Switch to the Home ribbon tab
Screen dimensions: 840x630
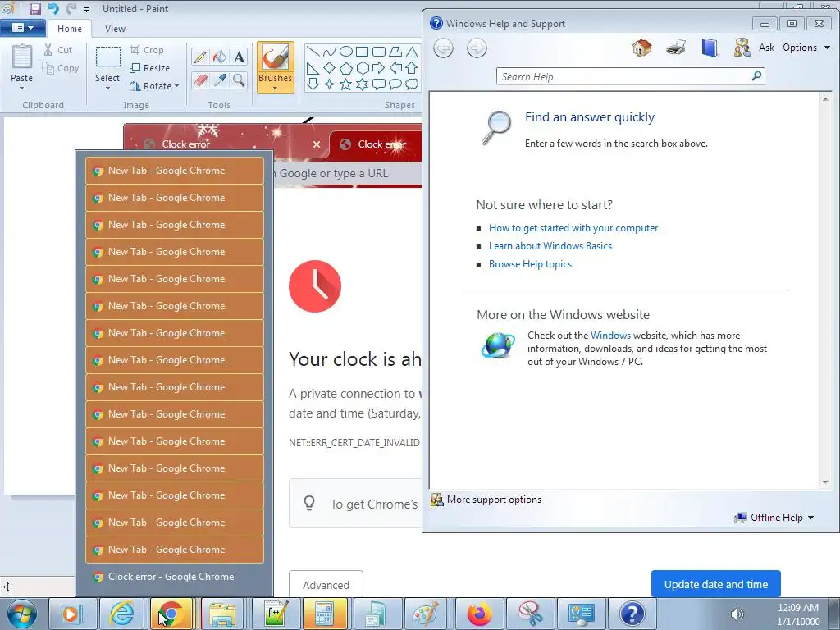coord(70,29)
